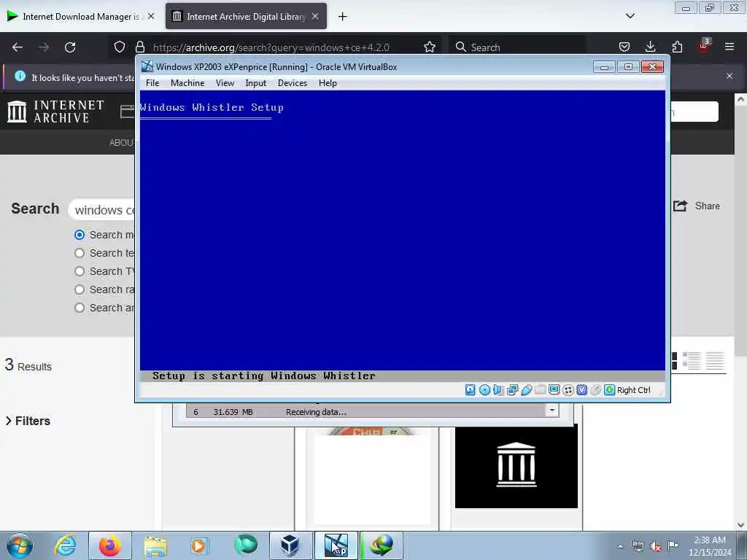
Task: Click the Share icon on Internet Archive
Action: click(680, 206)
